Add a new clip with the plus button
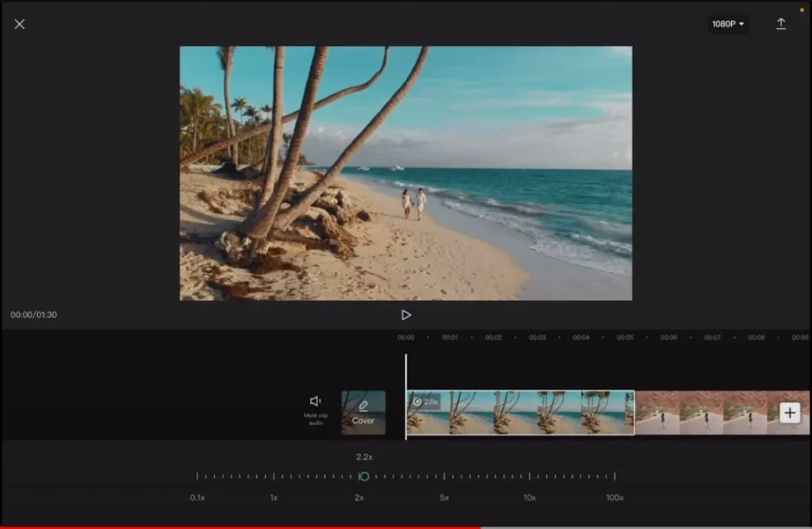 790,412
